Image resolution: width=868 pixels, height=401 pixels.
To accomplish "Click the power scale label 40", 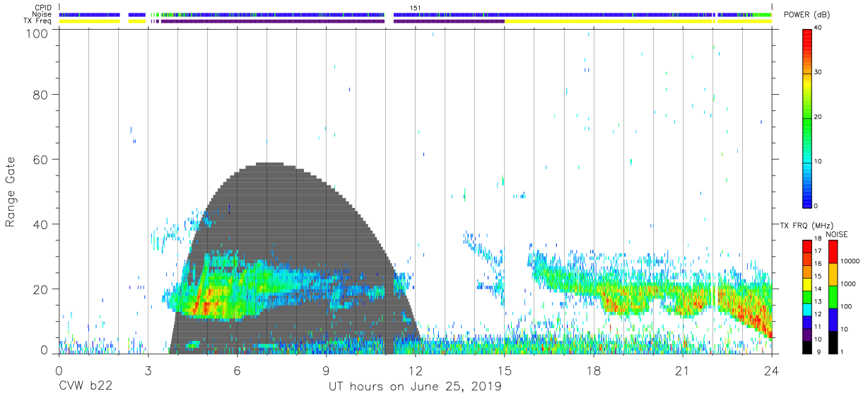I will [818, 28].
